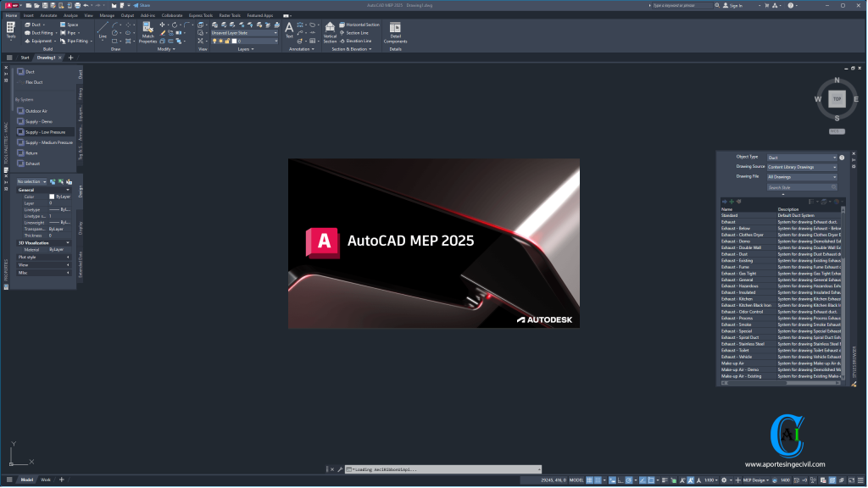This screenshot has width=868, height=488.
Task: Click the Start tab near the drawing tabs
Action: tap(24, 57)
